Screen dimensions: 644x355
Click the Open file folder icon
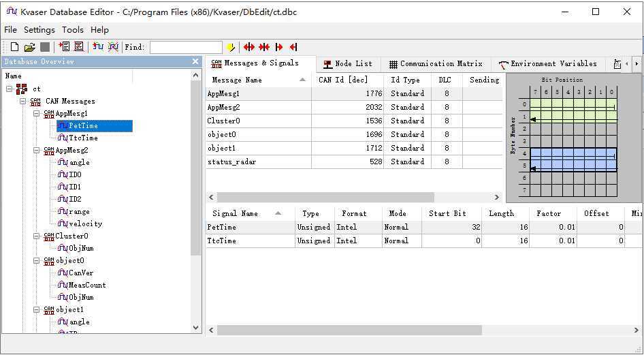tap(29, 47)
